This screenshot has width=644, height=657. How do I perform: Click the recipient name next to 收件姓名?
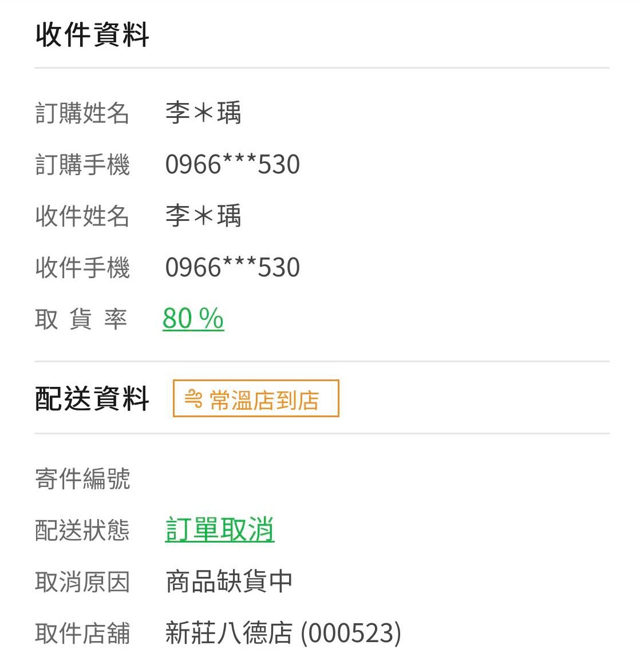click(203, 216)
